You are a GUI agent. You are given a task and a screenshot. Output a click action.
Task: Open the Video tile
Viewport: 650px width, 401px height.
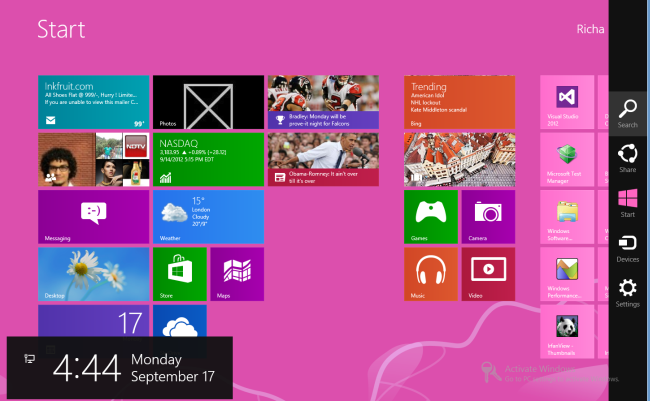488,274
